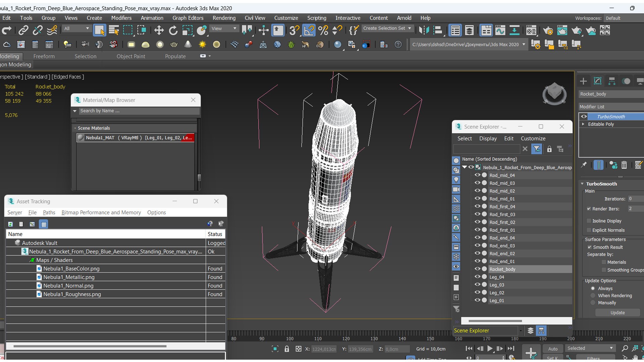Open the Display menu in Scene Explorer
This screenshot has width=644, height=362.
click(488, 138)
